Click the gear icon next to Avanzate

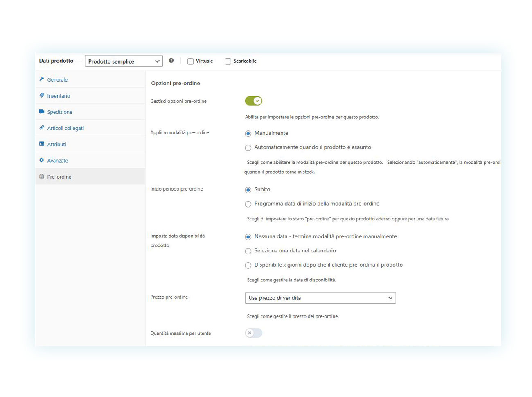(42, 160)
